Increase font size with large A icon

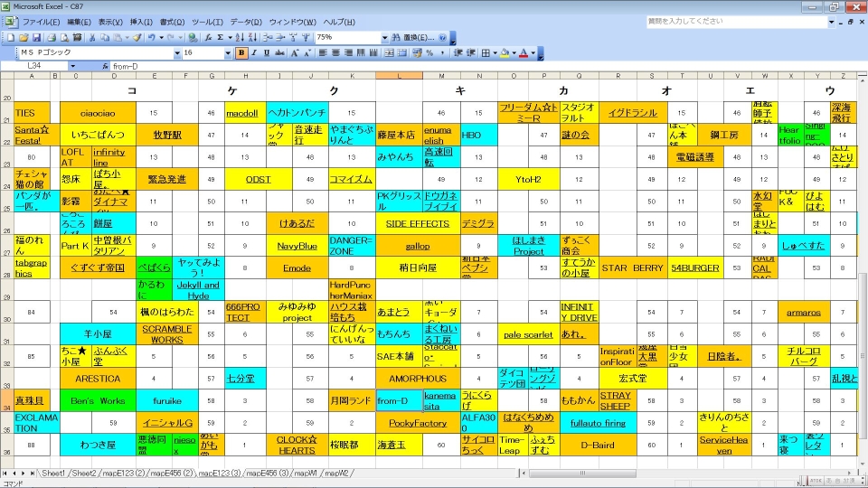(295, 53)
